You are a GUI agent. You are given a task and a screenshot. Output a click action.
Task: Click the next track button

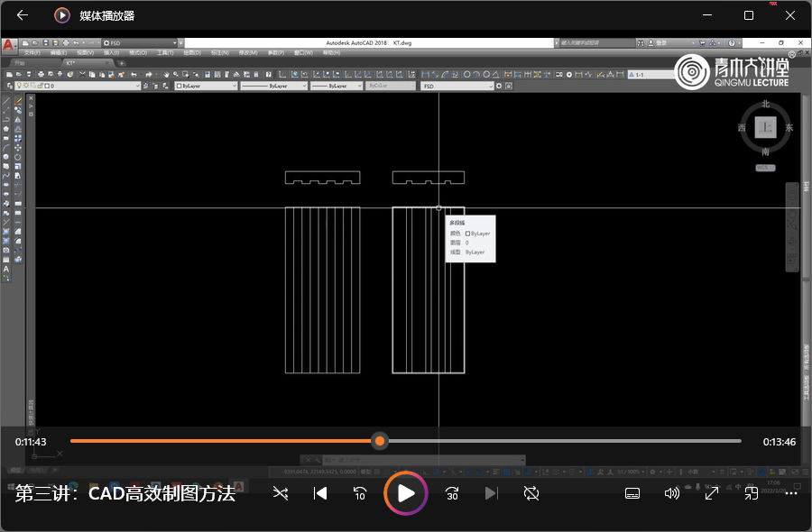point(491,493)
